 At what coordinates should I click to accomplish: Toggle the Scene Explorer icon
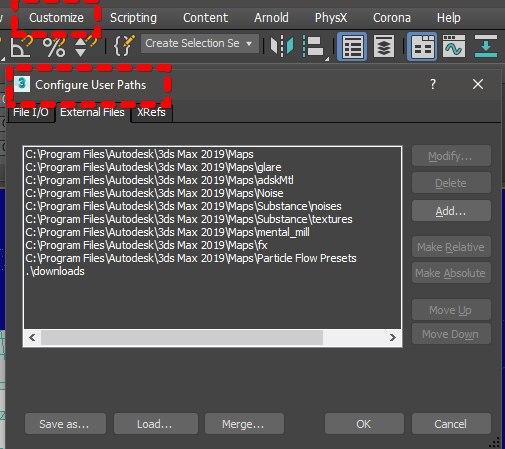point(352,47)
